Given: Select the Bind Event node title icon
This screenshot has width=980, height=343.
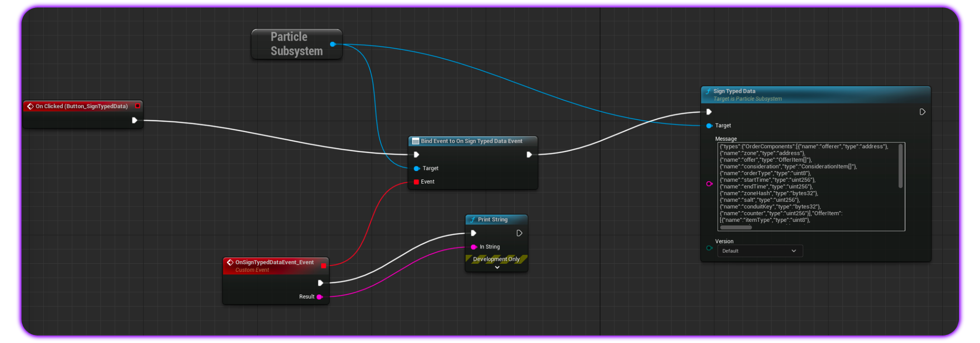Looking at the screenshot, I should [x=415, y=141].
